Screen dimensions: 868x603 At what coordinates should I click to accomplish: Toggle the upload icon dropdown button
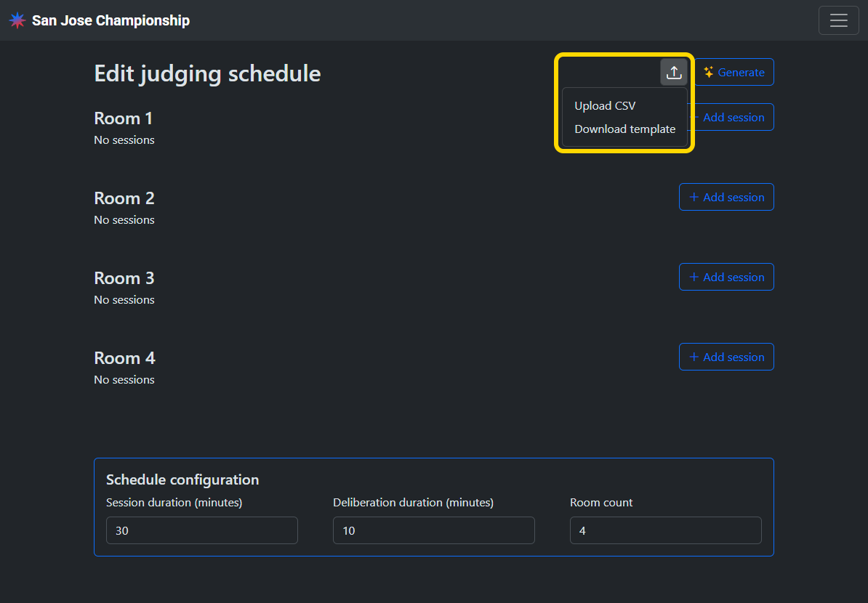point(674,72)
